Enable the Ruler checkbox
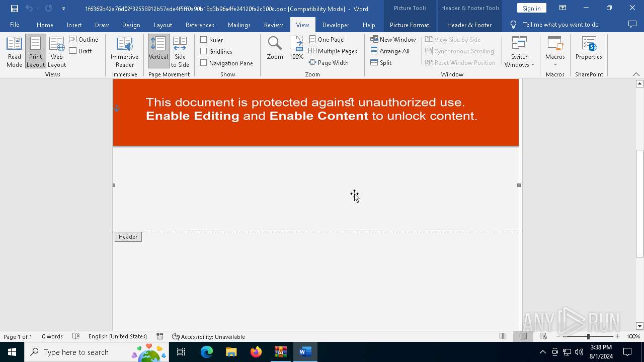Image resolution: width=644 pixels, height=362 pixels. click(x=204, y=40)
